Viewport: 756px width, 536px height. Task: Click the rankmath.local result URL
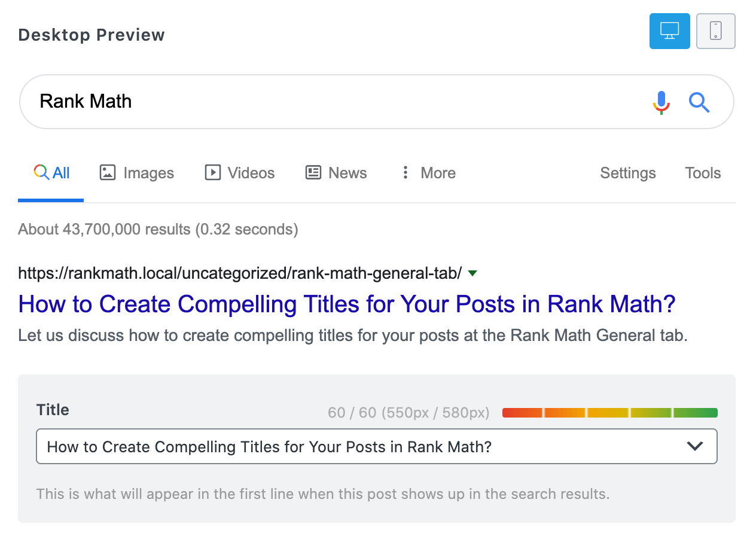239,273
